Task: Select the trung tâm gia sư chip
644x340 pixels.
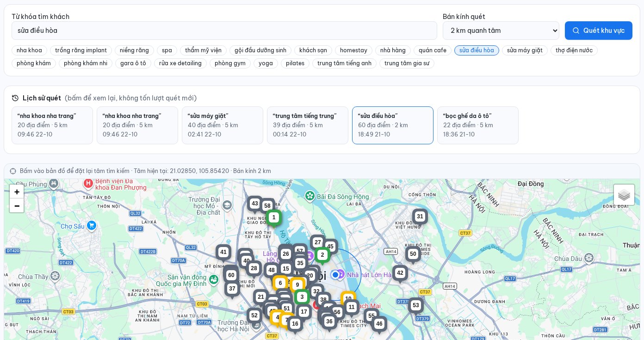Action: 407,63
